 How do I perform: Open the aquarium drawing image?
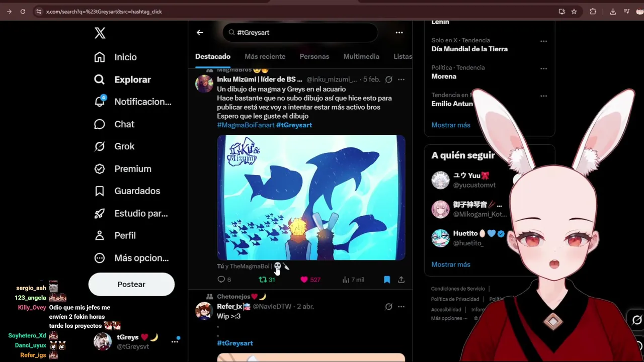click(311, 198)
